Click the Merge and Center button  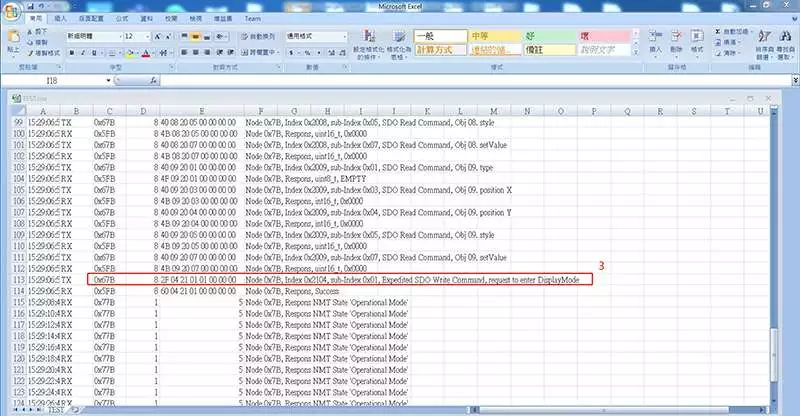click(x=260, y=53)
